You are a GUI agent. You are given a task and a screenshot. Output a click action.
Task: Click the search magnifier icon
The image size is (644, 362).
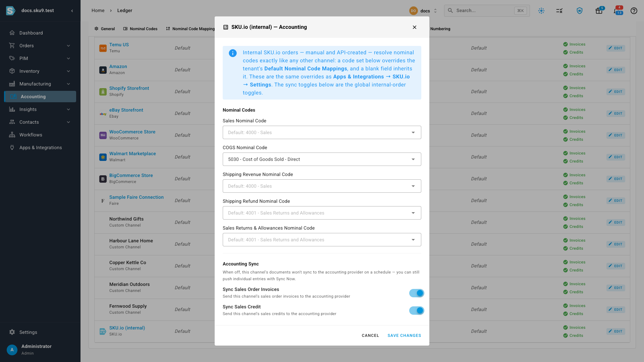click(x=450, y=11)
